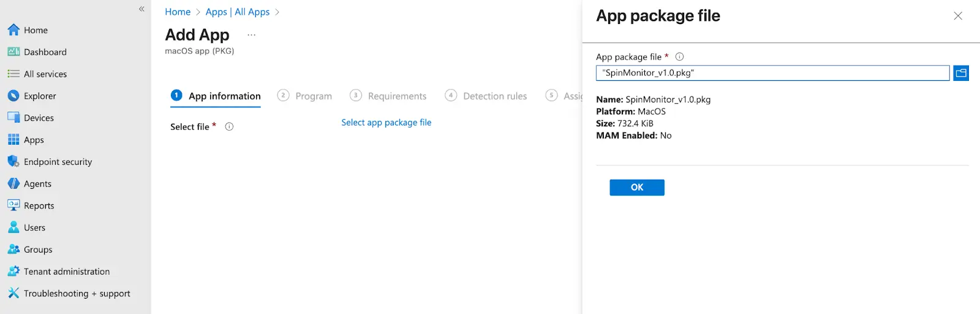Click the App package file input field

click(772, 73)
